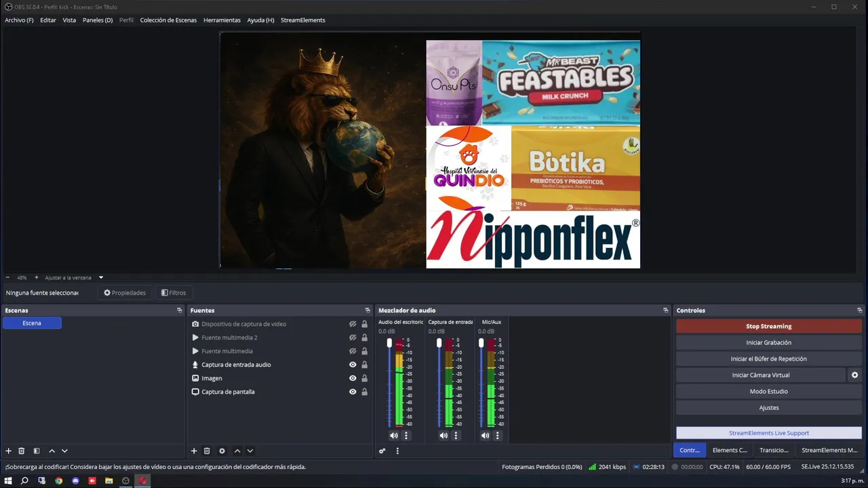
Task: Move scene up arrow in Escenas
Action: tap(52, 451)
